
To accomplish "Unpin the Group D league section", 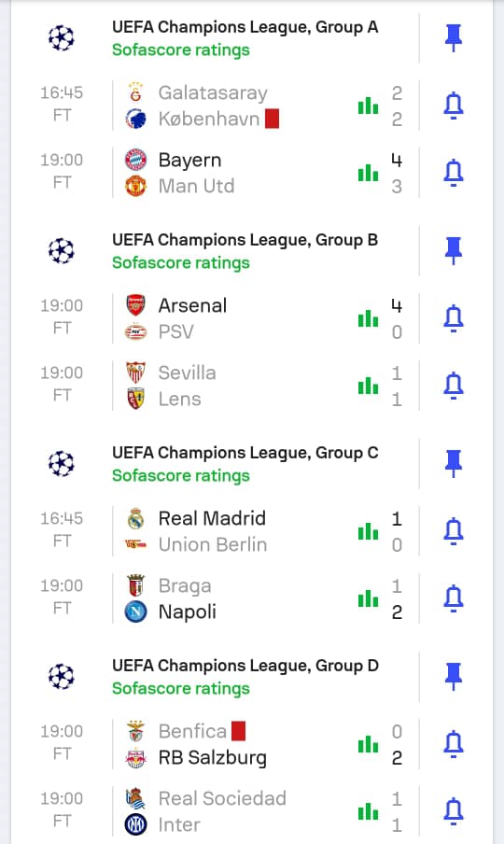I will [x=454, y=677].
